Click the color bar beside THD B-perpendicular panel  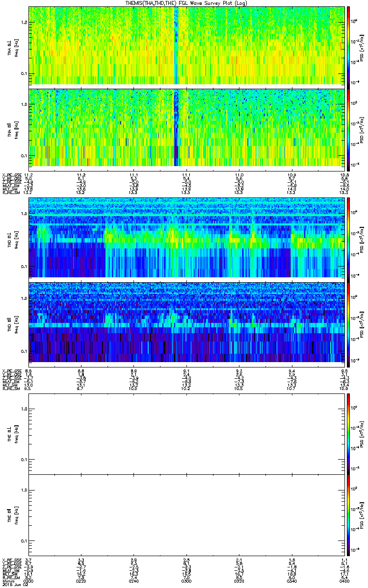point(348,238)
